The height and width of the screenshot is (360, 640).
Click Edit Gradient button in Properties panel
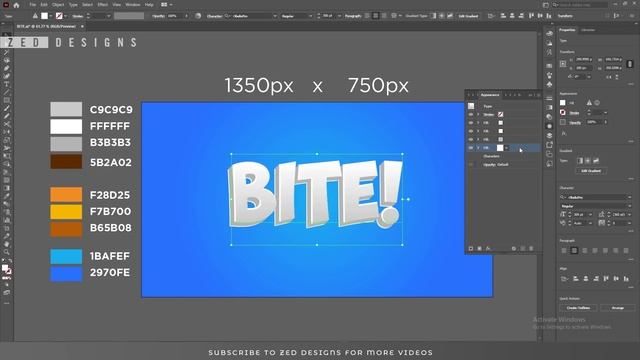pos(591,171)
